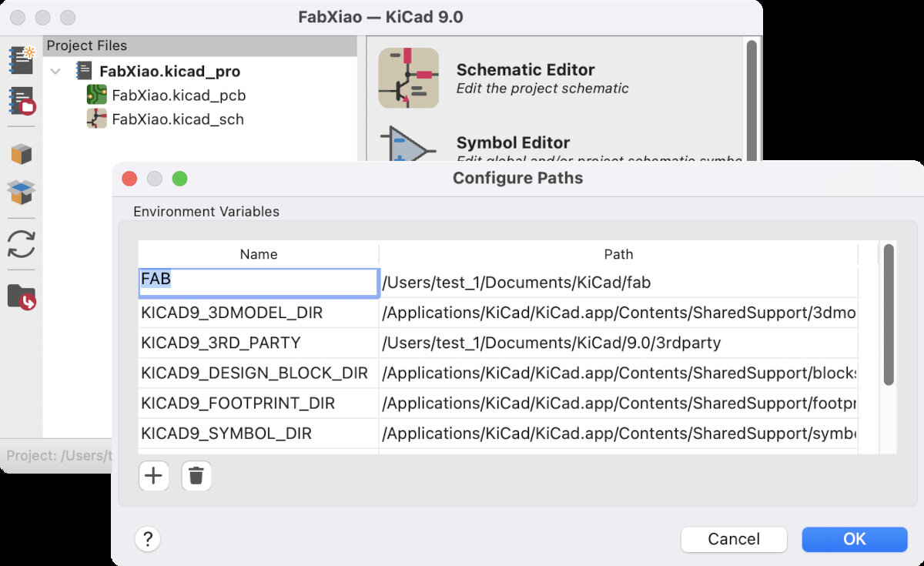This screenshot has height=566, width=924.
Task: Click the Open Project icon
Action: [22, 102]
